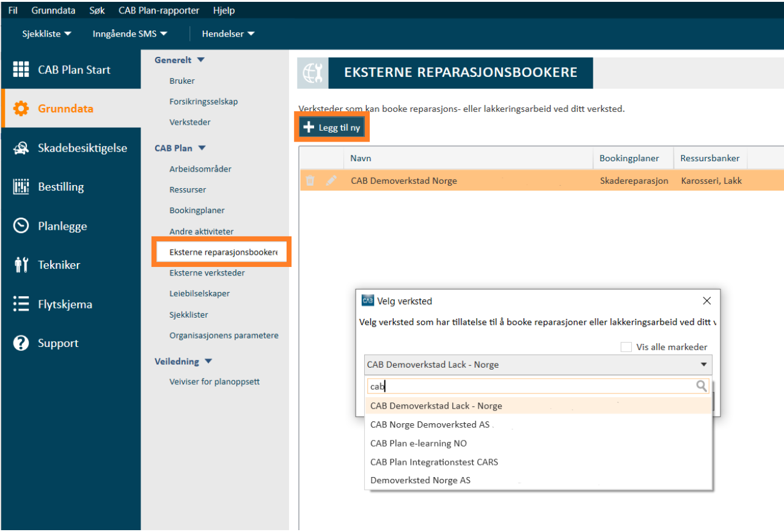Open the Hendelser dropdown
784x532 pixels.
[228, 34]
